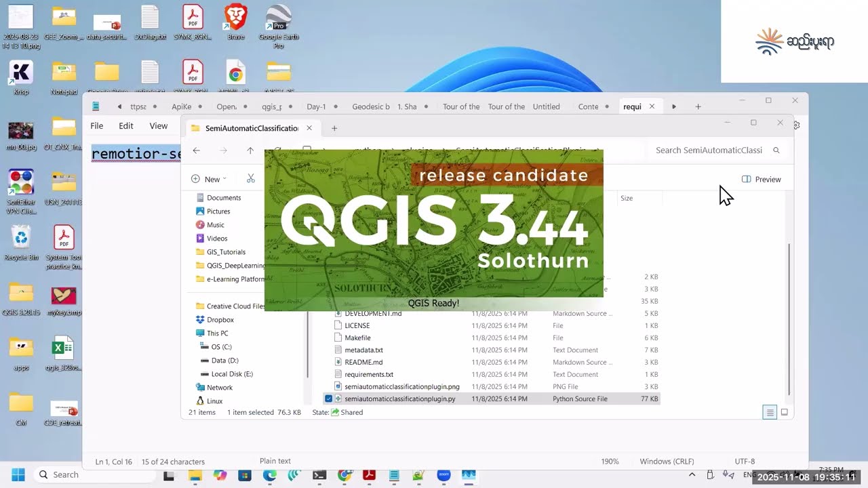Switch Explorer to large icons view
The height and width of the screenshot is (488, 868).
pyautogui.click(x=785, y=412)
